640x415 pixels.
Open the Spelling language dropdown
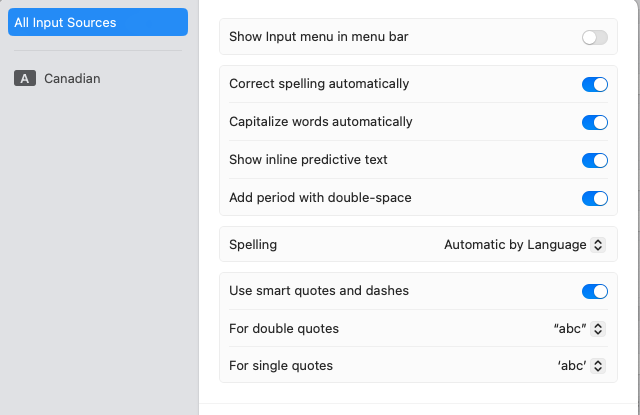pyautogui.click(x=524, y=244)
